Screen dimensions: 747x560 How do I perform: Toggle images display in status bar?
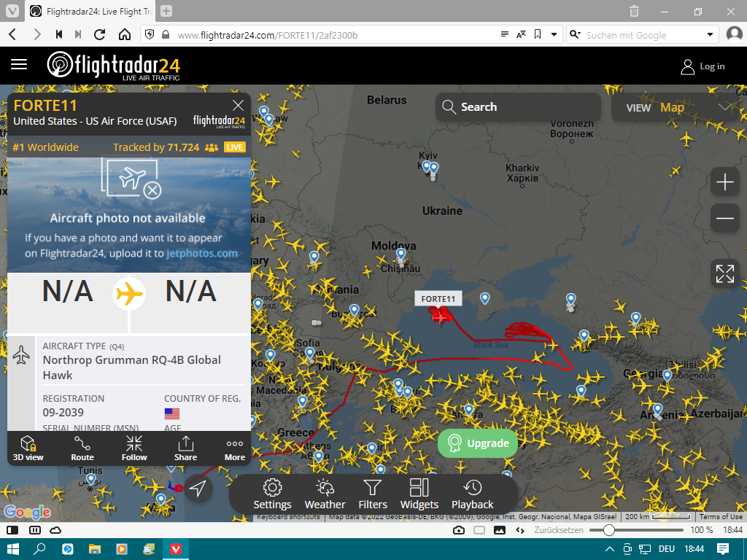[x=500, y=530]
